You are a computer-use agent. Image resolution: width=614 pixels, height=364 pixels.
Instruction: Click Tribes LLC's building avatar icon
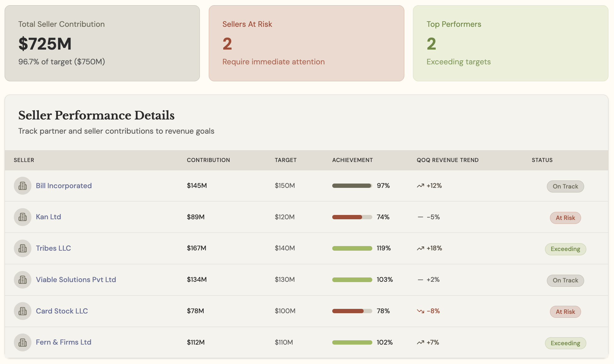[22, 248]
